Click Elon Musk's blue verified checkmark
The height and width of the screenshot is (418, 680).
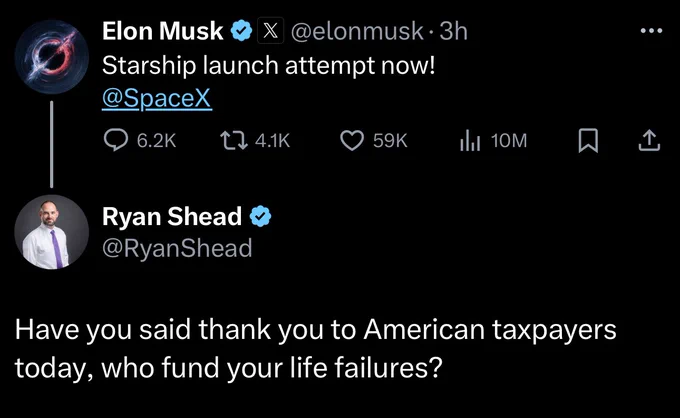[x=241, y=31]
